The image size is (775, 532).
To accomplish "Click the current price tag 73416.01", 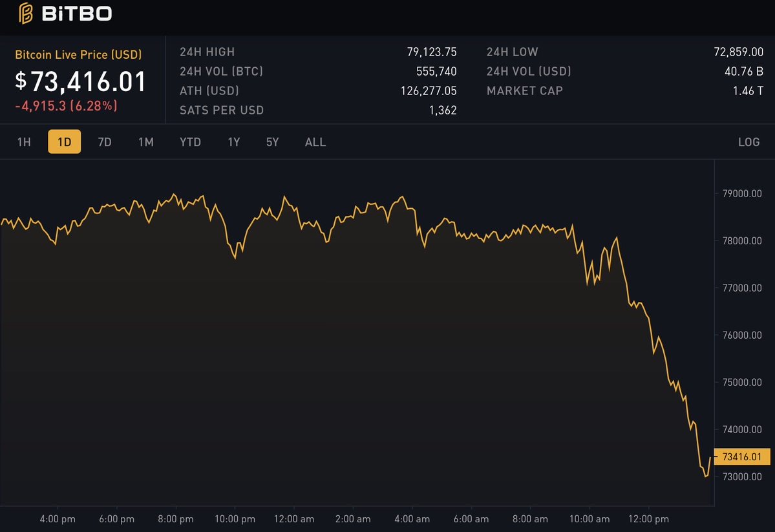I will [742, 457].
